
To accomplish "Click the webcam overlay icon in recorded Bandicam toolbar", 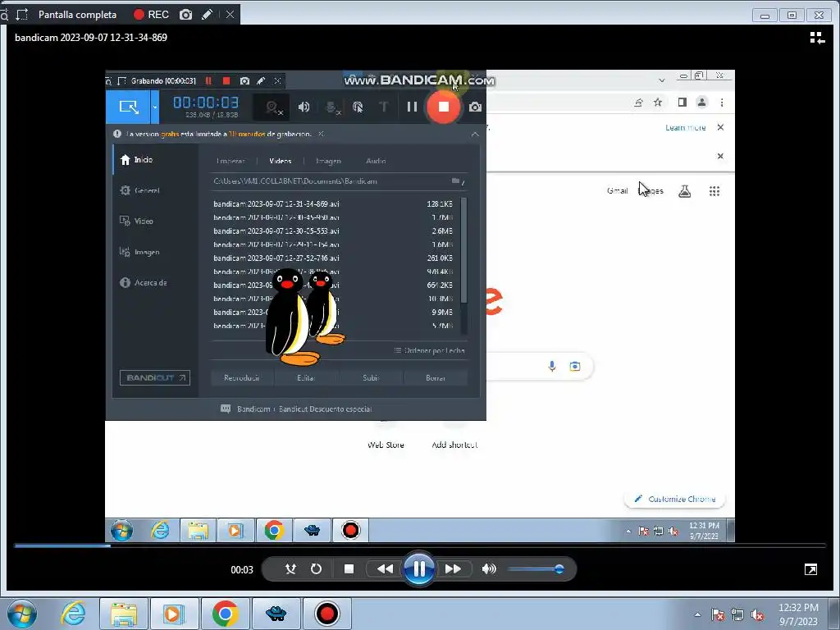I will click(272, 107).
